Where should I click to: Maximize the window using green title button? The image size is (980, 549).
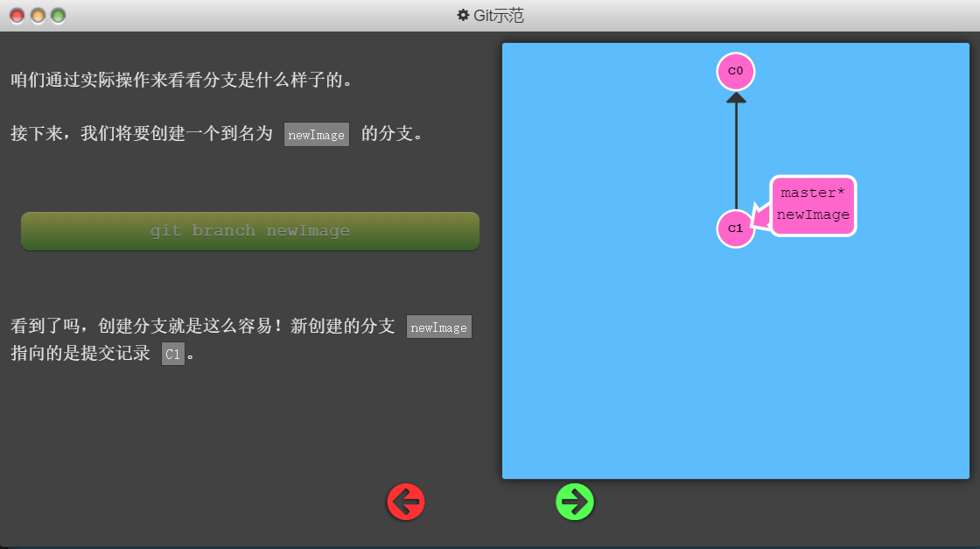[x=58, y=16]
